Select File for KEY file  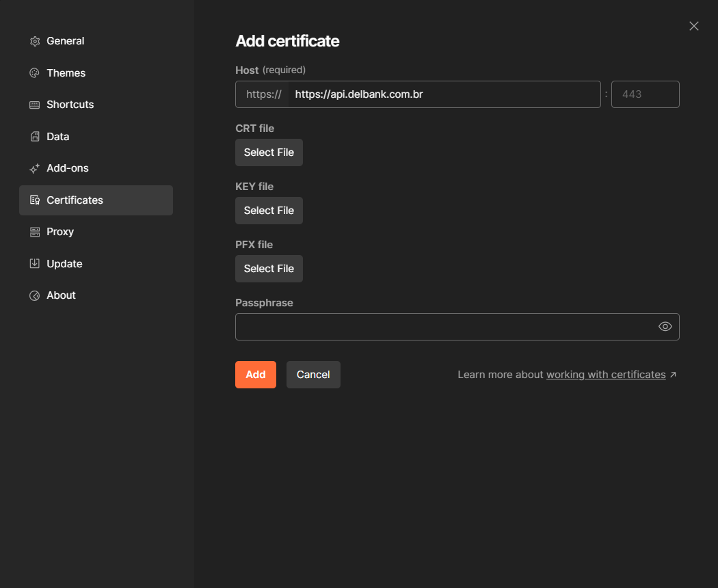(269, 211)
